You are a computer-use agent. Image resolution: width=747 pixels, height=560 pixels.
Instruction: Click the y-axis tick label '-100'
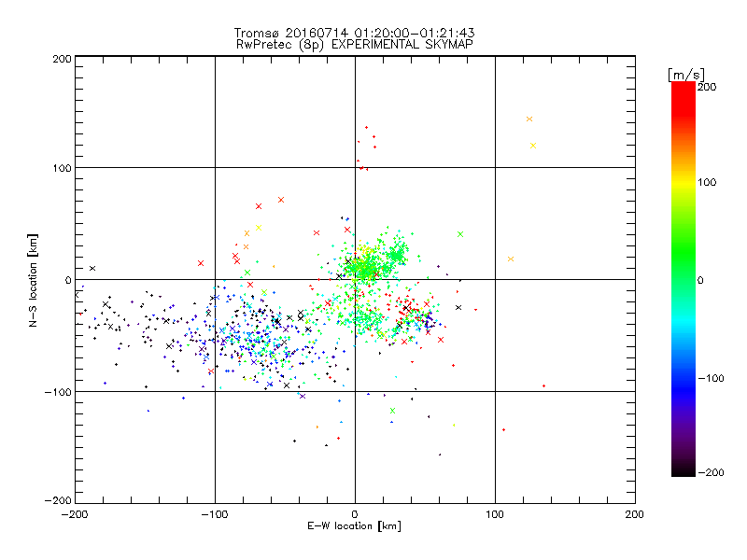pos(58,392)
